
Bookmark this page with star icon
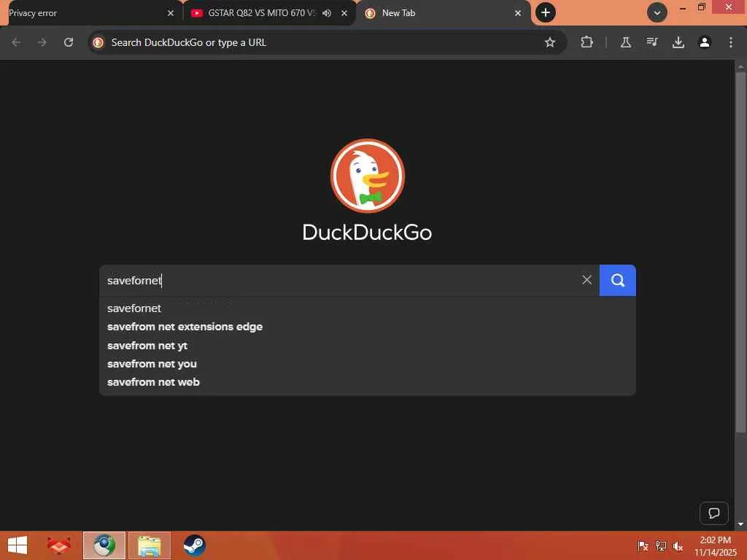click(x=550, y=42)
